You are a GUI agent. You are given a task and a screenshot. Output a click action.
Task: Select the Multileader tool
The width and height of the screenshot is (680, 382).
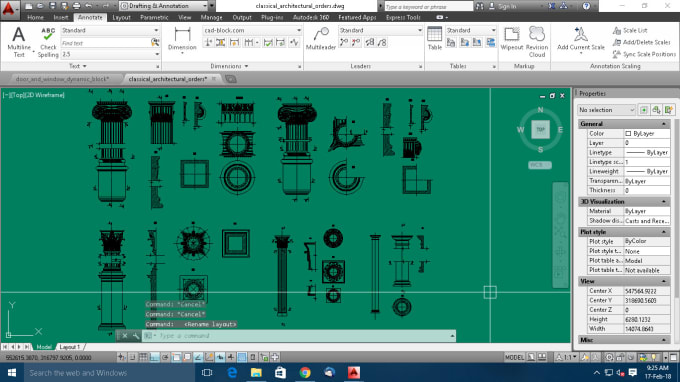[x=321, y=39]
